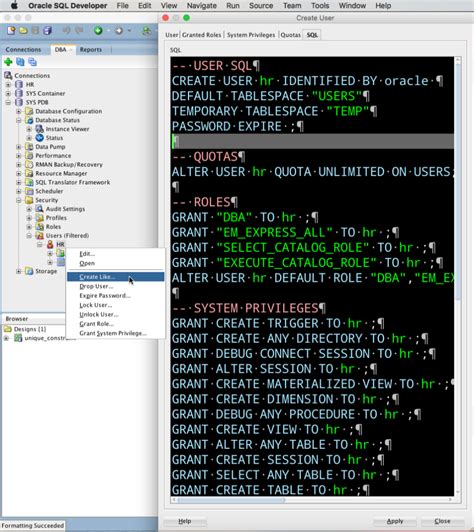Click the Apply button
Screen dimensions: 474x532
point(395,521)
